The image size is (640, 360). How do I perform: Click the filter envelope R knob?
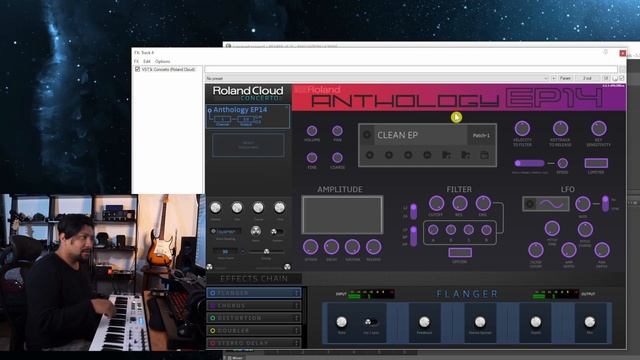click(486, 230)
